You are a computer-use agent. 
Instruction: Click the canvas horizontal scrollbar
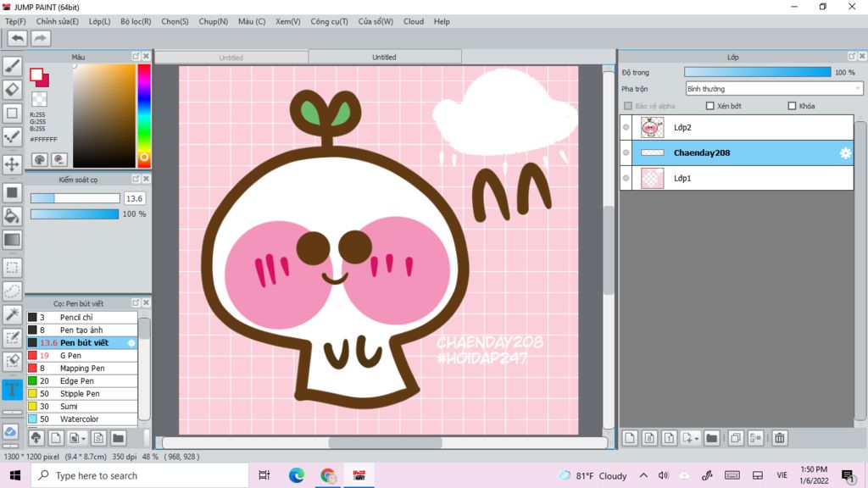tap(385, 442)
